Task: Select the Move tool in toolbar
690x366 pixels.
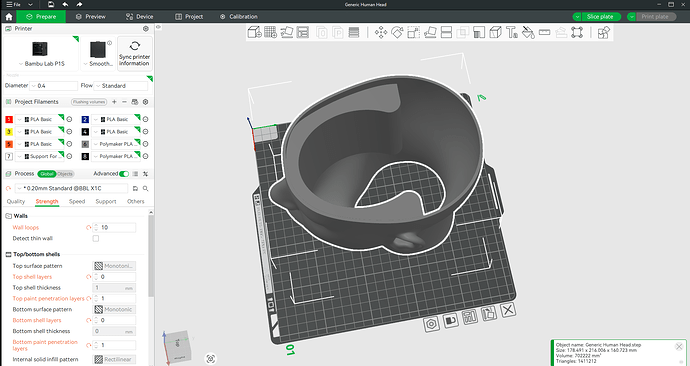Action: pyautogui.click(x=381, y=33)
